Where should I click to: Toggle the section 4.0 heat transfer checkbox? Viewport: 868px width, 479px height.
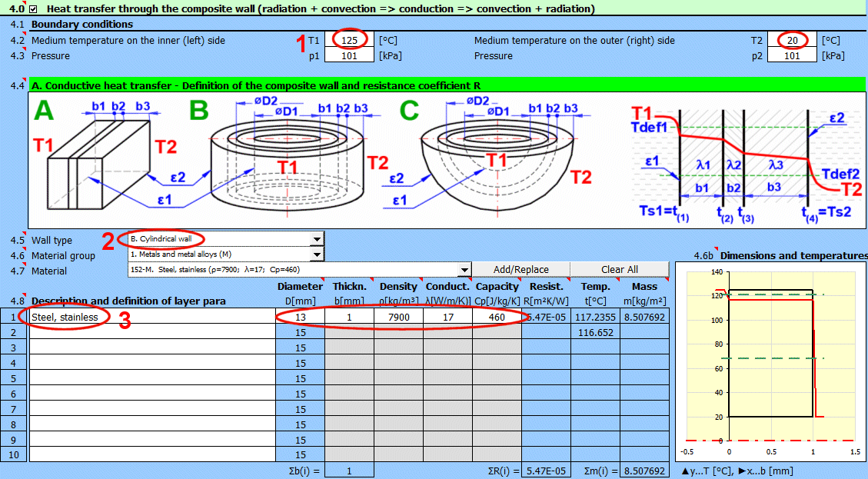click(33, 9)
